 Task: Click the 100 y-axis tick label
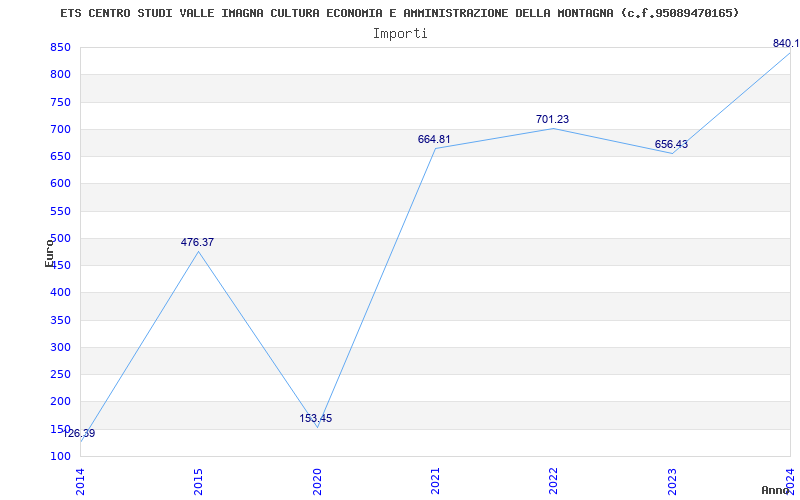point(60,457)
